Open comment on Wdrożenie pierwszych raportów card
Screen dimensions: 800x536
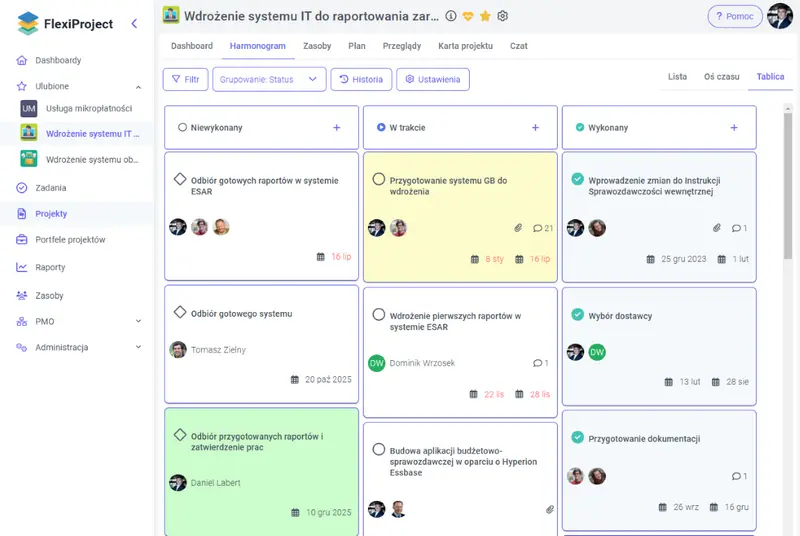pyautogui.click(x=540, y=363)
